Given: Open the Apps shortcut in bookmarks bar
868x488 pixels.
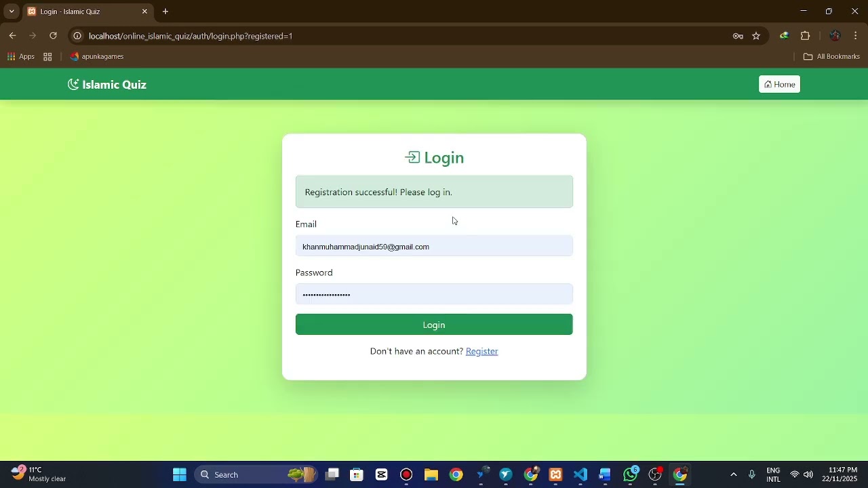Looking at the screenshot, I should (x=20, y=57).
